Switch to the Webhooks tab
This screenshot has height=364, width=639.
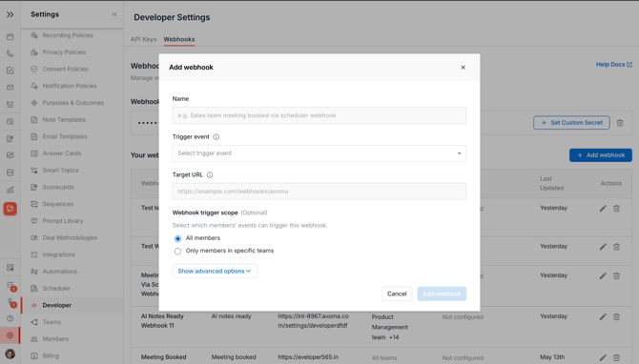coord(179,39)
